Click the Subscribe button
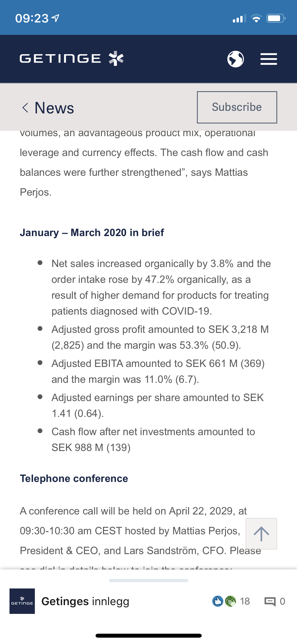Viewport: 297px width, 644px height. click(x=237, y=107)
